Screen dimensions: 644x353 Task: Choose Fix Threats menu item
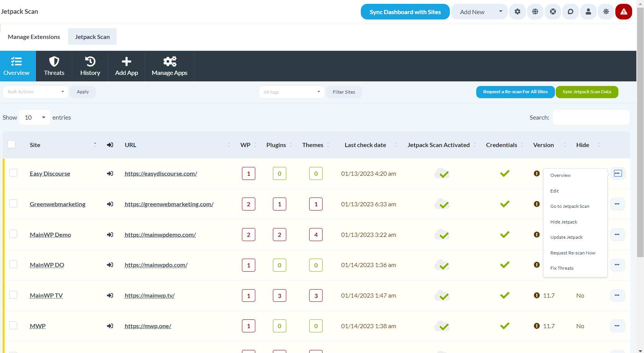(575, 268)
